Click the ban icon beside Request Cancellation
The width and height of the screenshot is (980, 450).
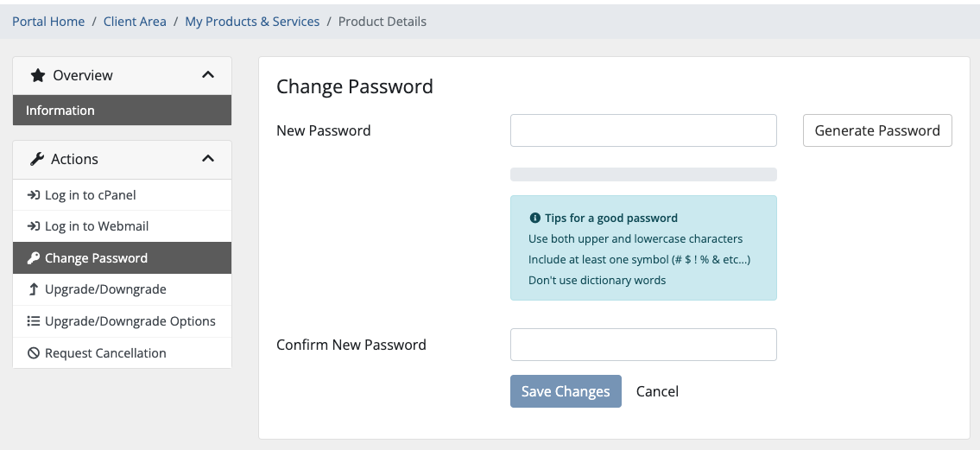click(33, 353)
